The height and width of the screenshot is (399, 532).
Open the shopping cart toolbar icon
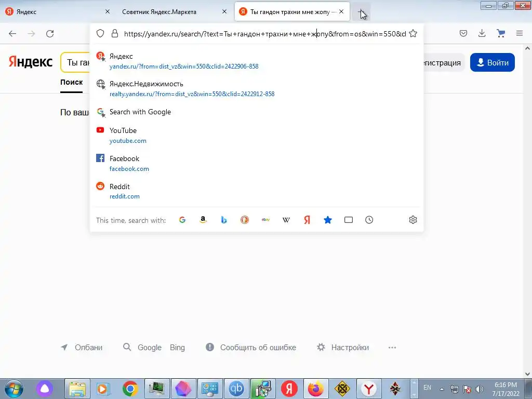(501, 33)
